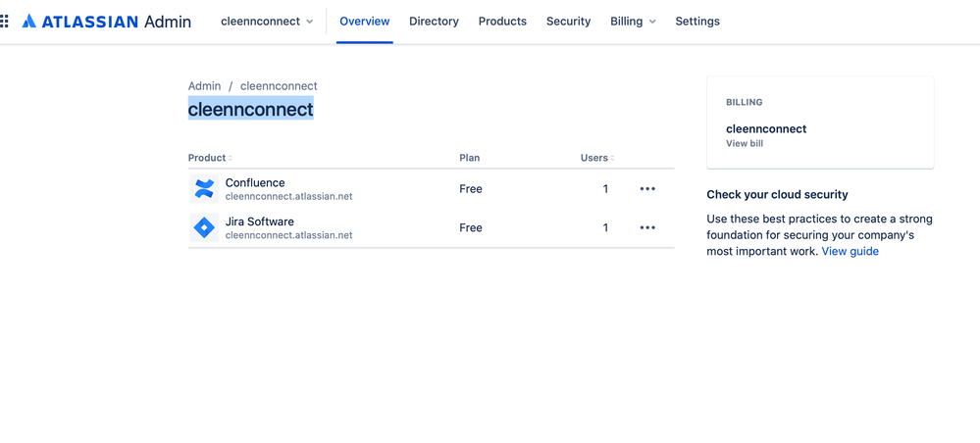The height and width of the screenshot is (443, 980).
Task: Open the Settings tab
Action: pyautogui.click(x=697, y=21)
